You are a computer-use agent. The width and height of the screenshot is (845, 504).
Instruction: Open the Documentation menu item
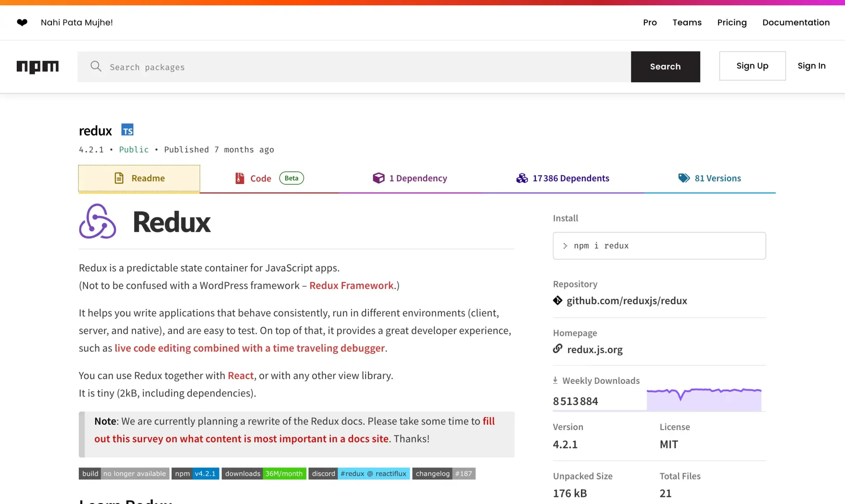tap(796, 22)
